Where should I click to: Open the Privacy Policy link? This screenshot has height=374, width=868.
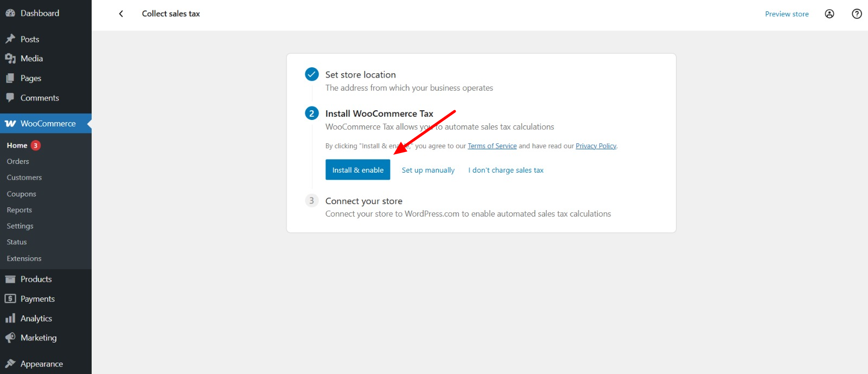click(596, 146)
